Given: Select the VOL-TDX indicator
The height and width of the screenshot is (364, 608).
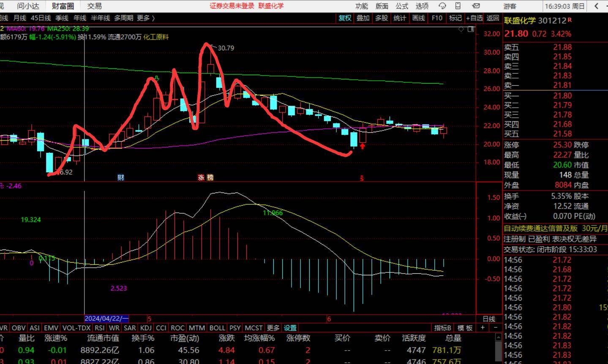Looking at the screenshot, I should [x=76, y=328].
